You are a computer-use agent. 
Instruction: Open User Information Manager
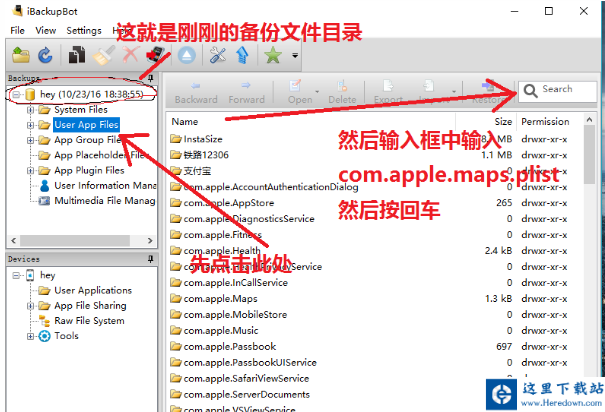coord(105,186)
